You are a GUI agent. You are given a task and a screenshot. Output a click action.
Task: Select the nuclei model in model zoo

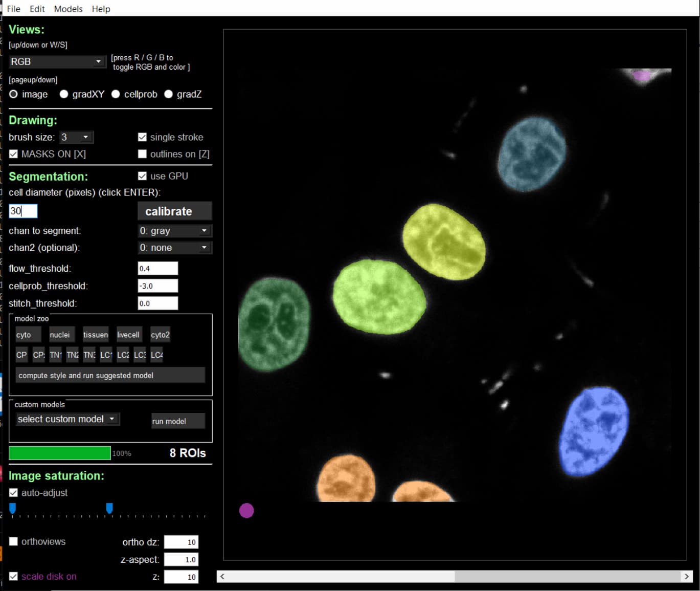[x=61, y=334]
